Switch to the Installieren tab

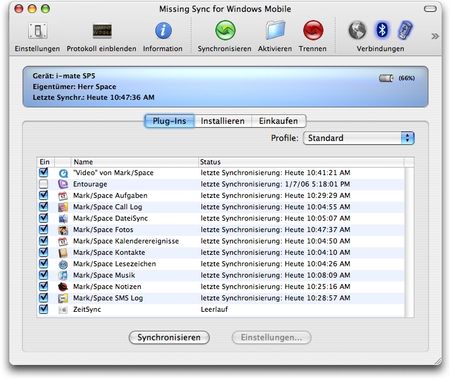(x=223, y=121)
